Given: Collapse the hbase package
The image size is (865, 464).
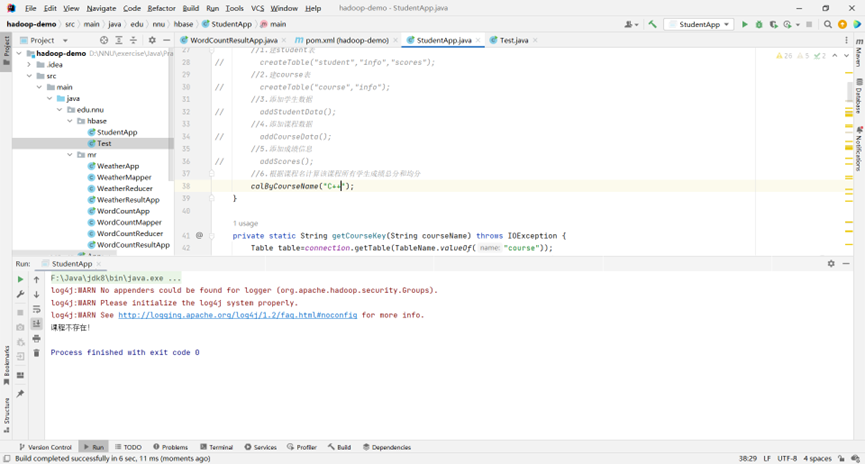Looking at the screenshot, I should [70, 121].
